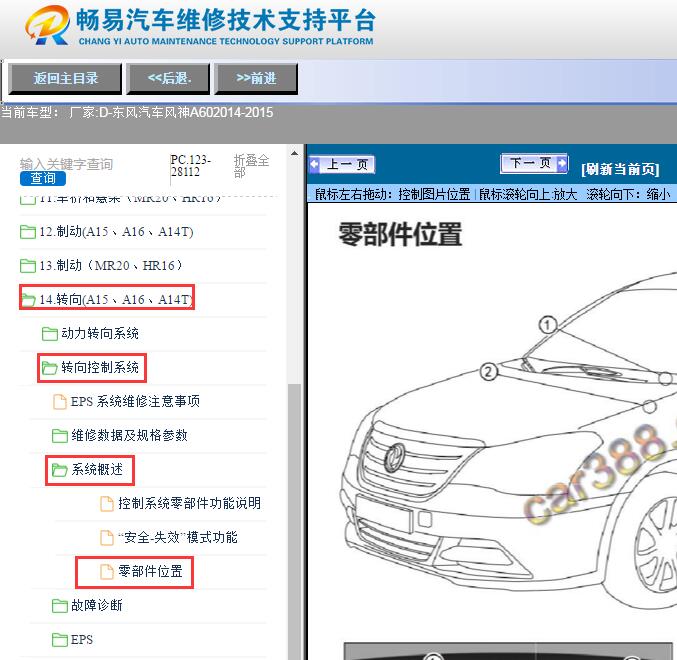Click the tree panel scrollbar thumb
This screenshot has height=660, width=677.
(x=294, y=520)
